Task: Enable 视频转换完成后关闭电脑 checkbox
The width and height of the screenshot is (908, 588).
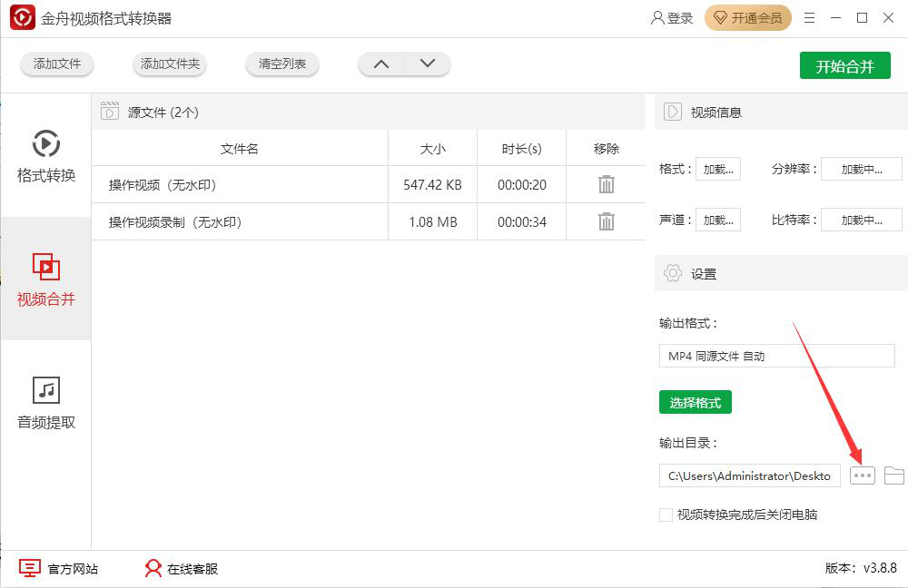Action: [x=666, y=514]
